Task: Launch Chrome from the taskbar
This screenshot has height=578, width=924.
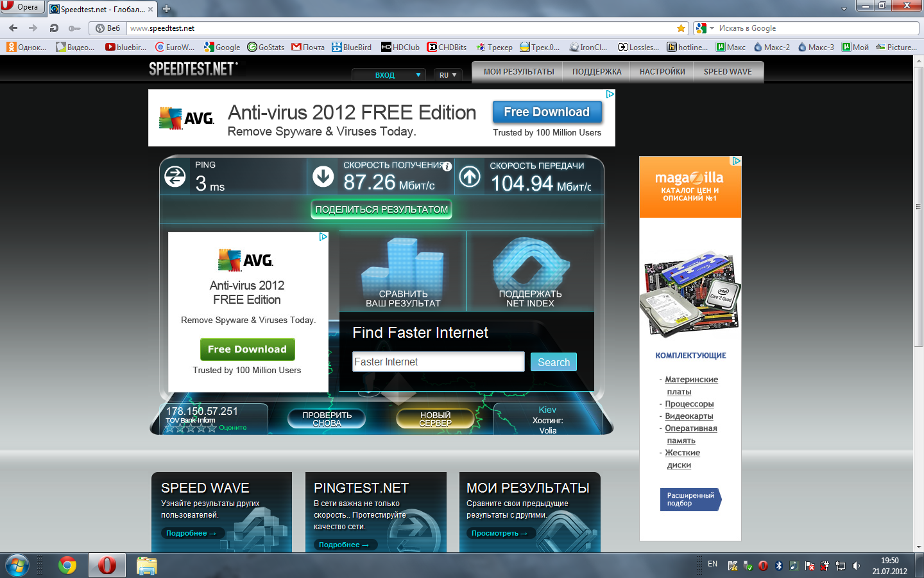Action: pyautogui.click(x=67, y=565)
